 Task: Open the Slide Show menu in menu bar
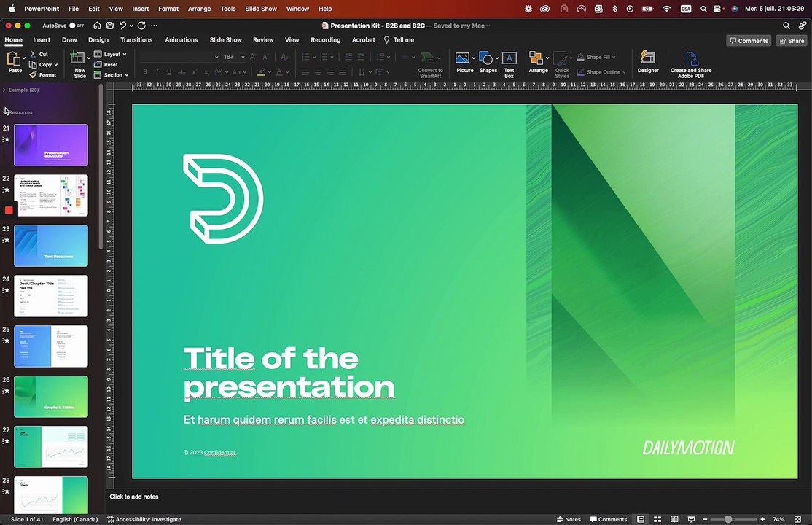point(261,9)
